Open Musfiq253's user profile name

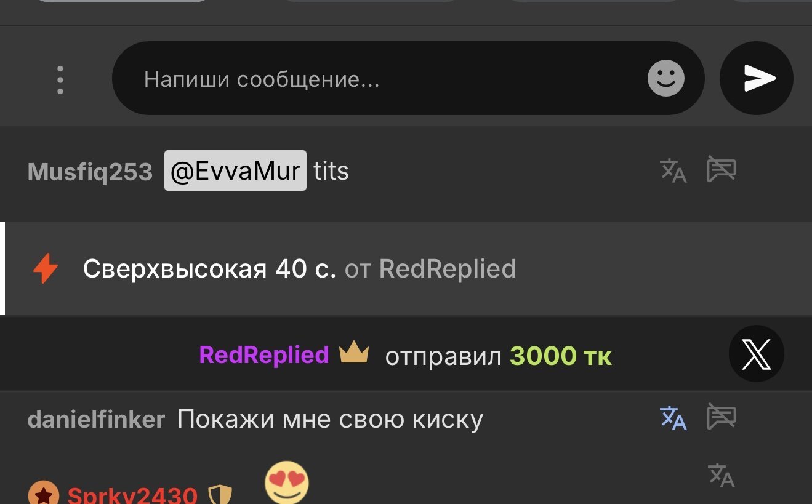click(90, 172)
